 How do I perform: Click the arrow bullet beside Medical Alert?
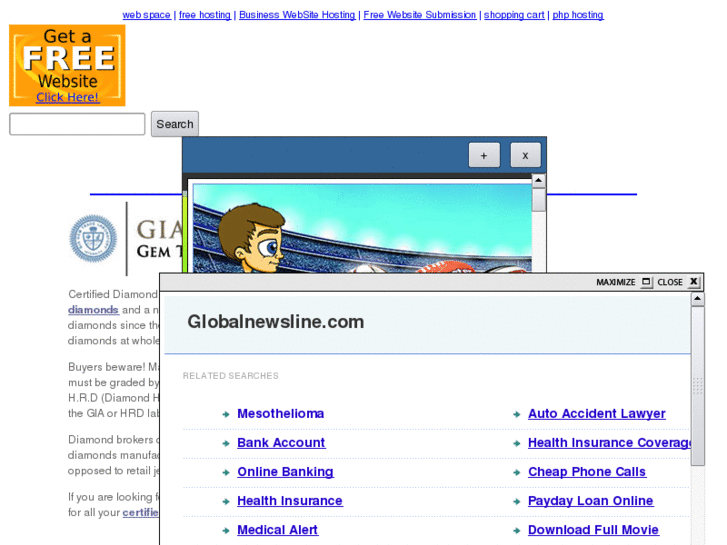[x=226, y=531]
